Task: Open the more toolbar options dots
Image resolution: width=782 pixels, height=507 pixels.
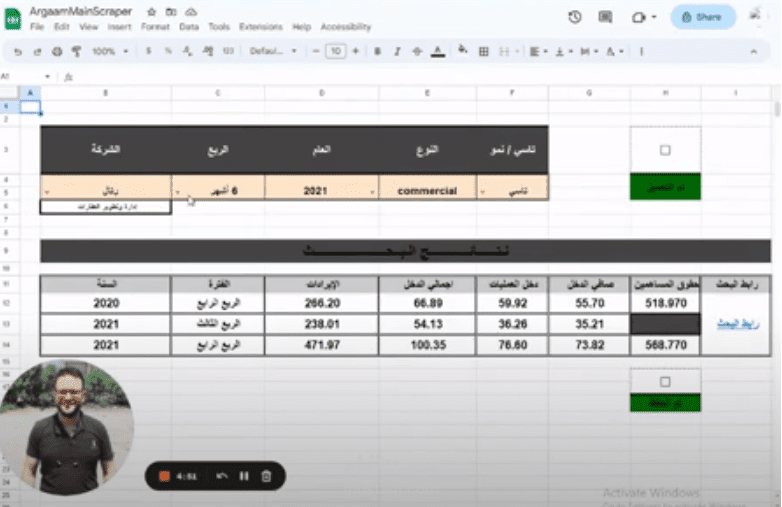Action: (641, 51)
